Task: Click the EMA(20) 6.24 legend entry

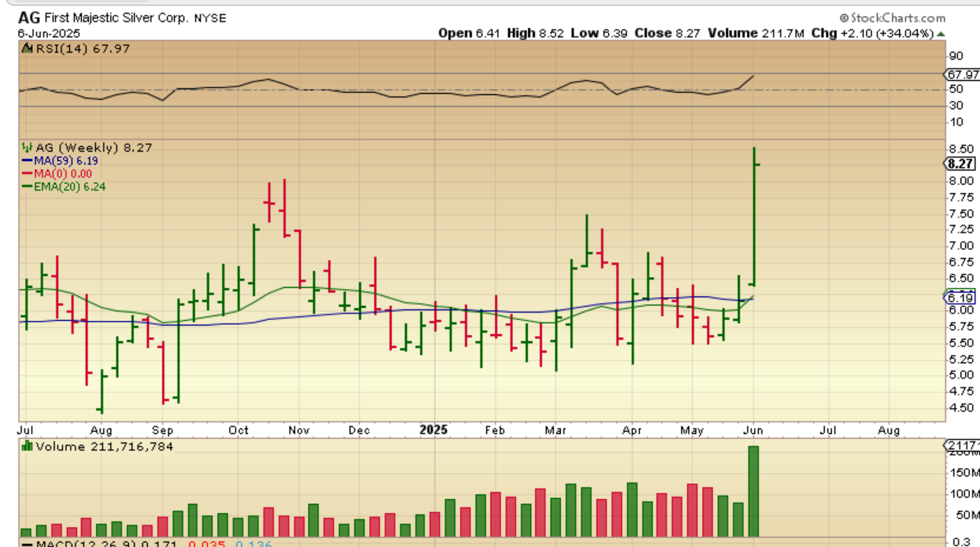Action: (x=70, y=187)
